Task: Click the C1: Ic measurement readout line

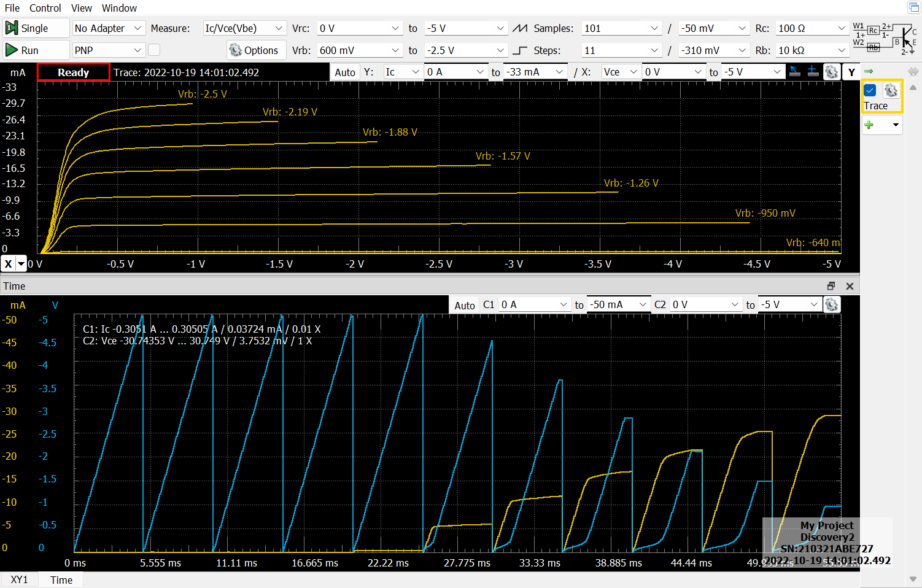Action: pos(202,329)
